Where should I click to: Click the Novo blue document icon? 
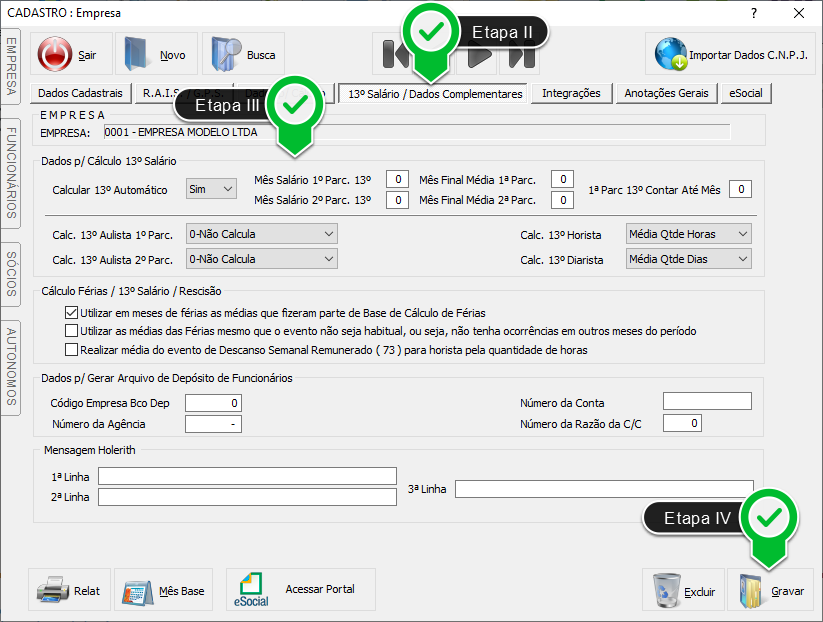pos(135,54)
